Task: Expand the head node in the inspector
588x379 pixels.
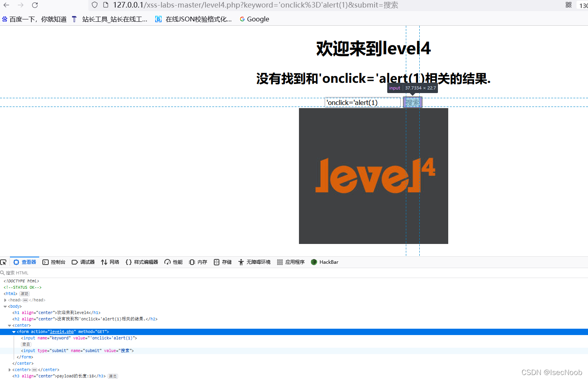Action: tap(6, 300)
